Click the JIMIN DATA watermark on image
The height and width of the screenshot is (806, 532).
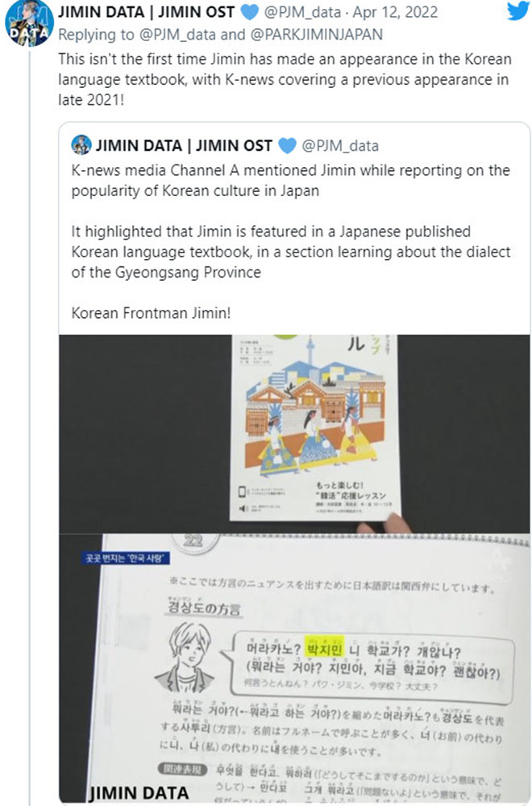pos(139,792)
